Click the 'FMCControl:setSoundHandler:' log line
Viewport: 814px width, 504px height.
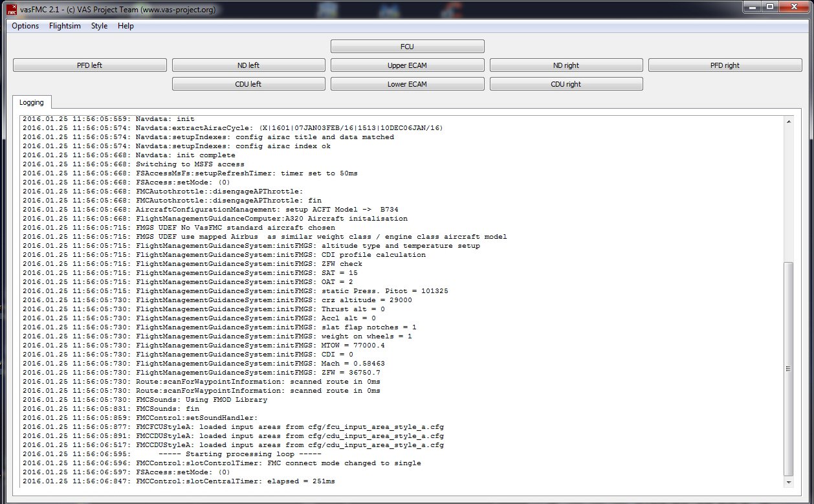pyautogui.click(x=140, y=418)
